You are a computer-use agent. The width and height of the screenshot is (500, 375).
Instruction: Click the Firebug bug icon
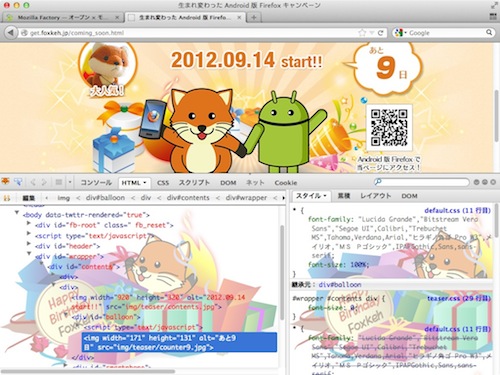6,182
